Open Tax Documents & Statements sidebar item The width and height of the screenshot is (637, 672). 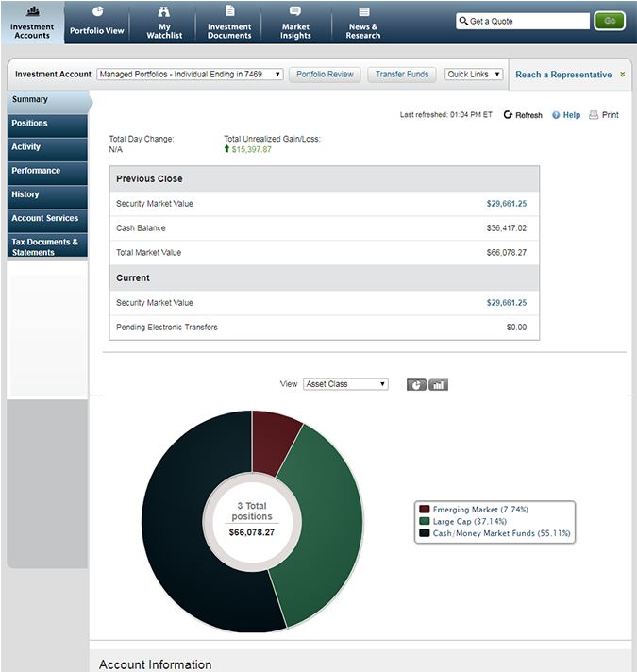[46, 247]
